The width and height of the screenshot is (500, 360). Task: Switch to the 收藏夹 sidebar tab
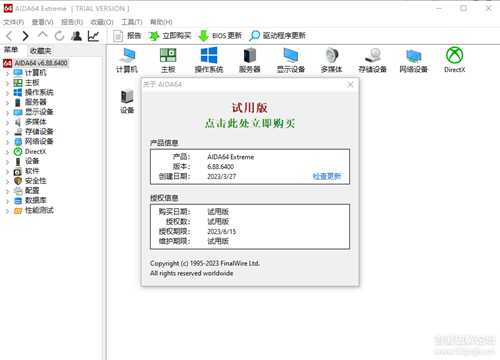point(40,51)
